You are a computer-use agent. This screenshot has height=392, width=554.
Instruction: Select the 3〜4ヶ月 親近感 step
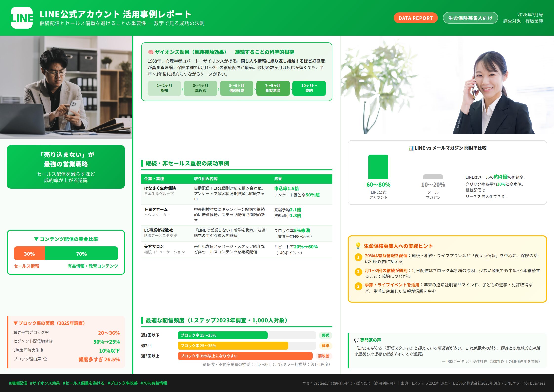coord(200,88)
